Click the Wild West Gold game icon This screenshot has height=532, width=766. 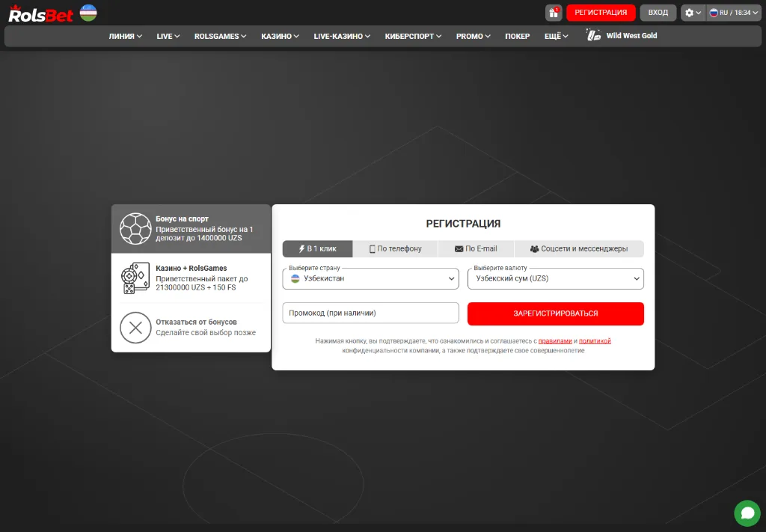point(593,35)
